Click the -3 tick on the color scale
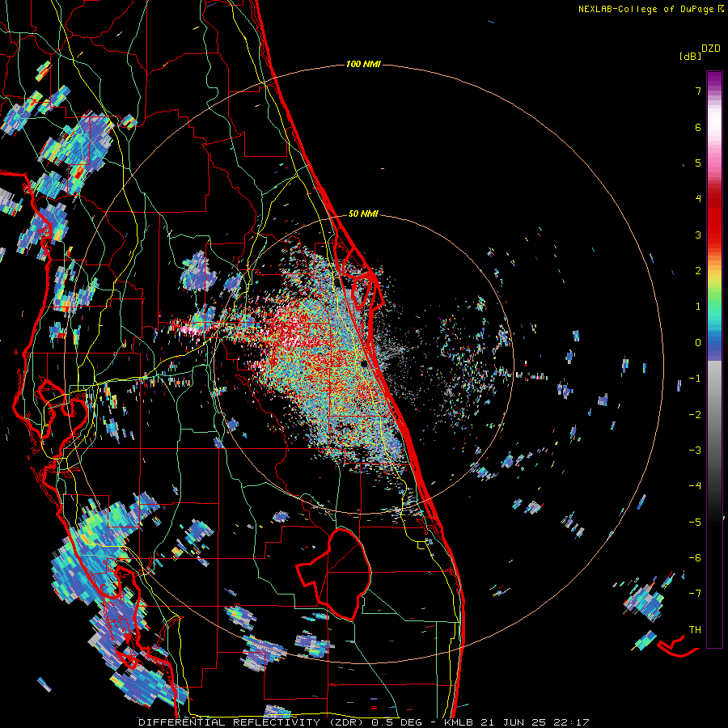The height and width of the screenshot is (728, 728). tap(695, 451)
